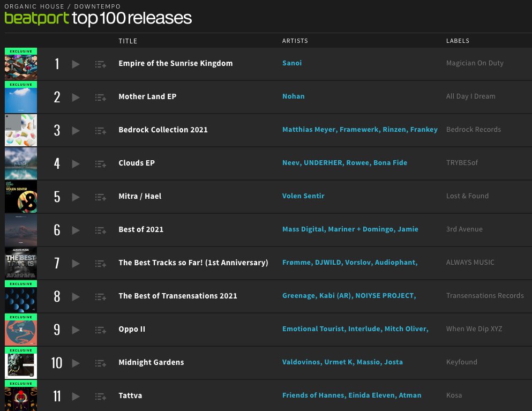Add Midnight Gardens to queue
Image resolution: width=532 pixels, height=411 pixels.
click(100, 363)
